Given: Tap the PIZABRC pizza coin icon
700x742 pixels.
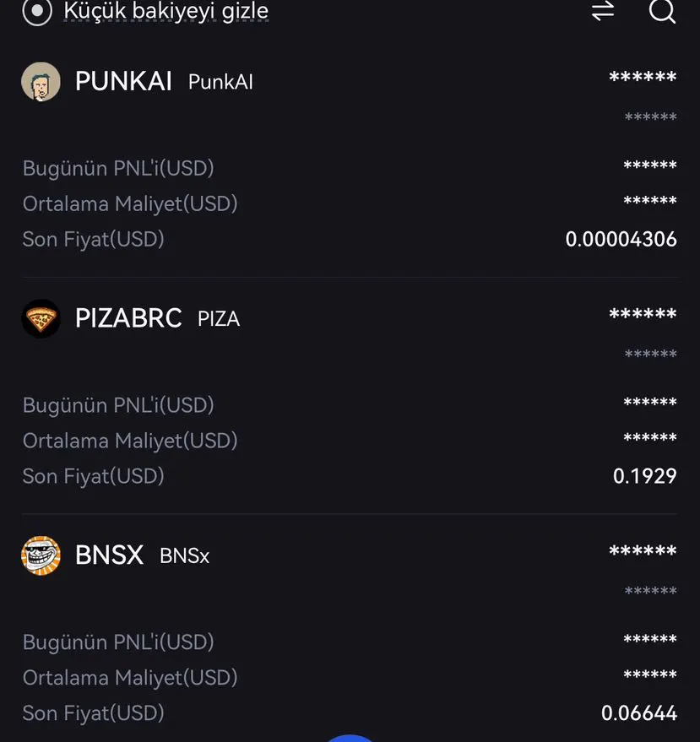Looking at the screenshot, I should (41, 318).
